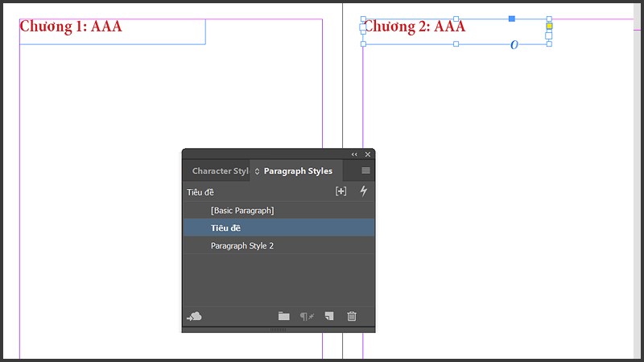
Task: Click the Chương 1: AAA heading text
Action: [71, 27]
